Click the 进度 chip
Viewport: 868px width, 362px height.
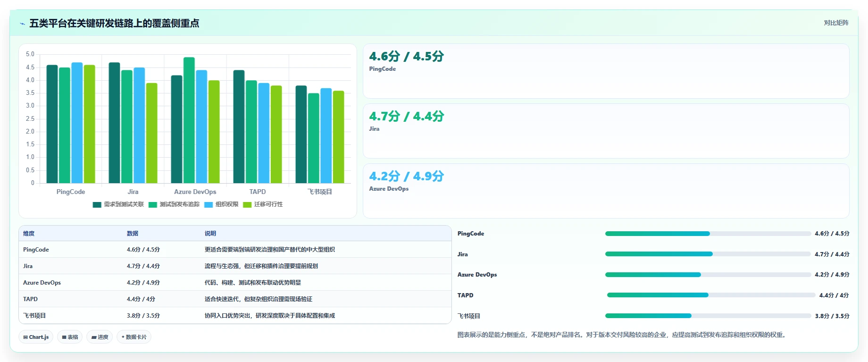pos(100,337)
